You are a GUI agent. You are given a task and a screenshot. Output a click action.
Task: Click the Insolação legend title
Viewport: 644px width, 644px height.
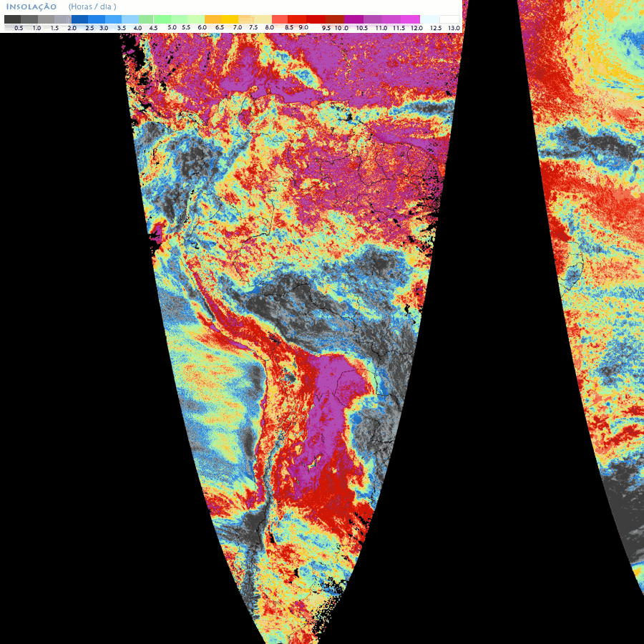(31, 7)
